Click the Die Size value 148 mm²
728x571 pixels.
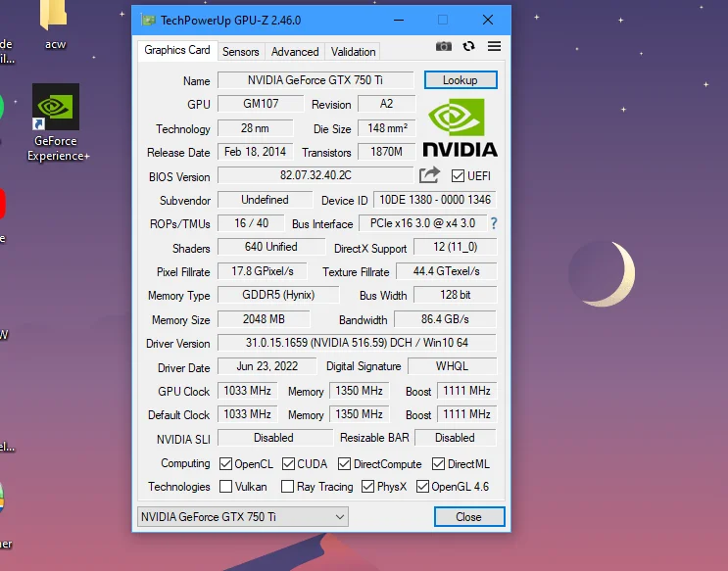click(x=387, y=128)
